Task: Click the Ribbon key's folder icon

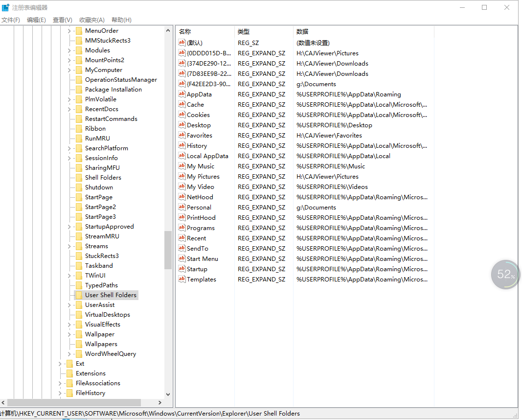Action: click(x=79, y=128)
